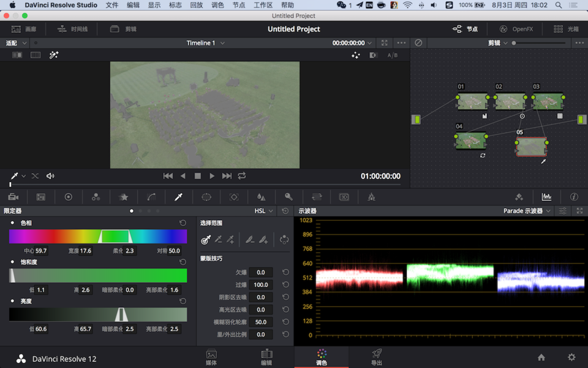Select the Power Window palette icon
This screenshot has height=368, width=588.
click(x=206, y=197)
